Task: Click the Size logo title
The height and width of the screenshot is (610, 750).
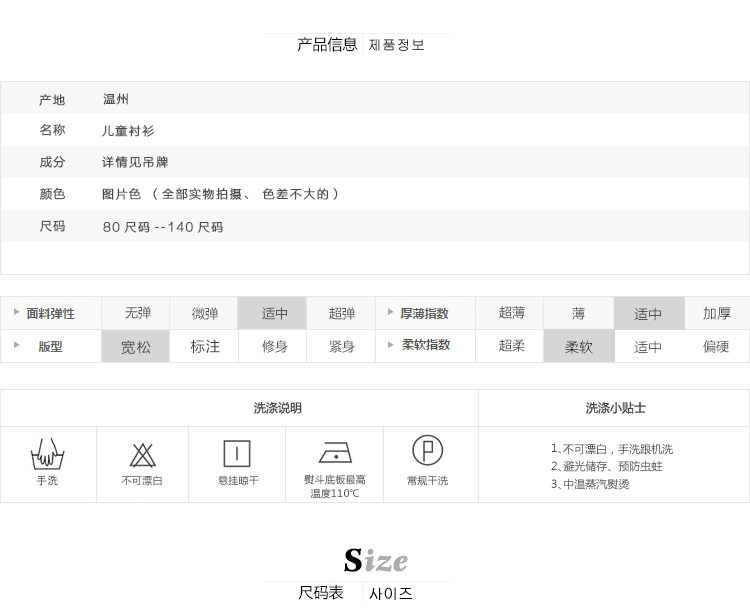Action: coord(375,560)
